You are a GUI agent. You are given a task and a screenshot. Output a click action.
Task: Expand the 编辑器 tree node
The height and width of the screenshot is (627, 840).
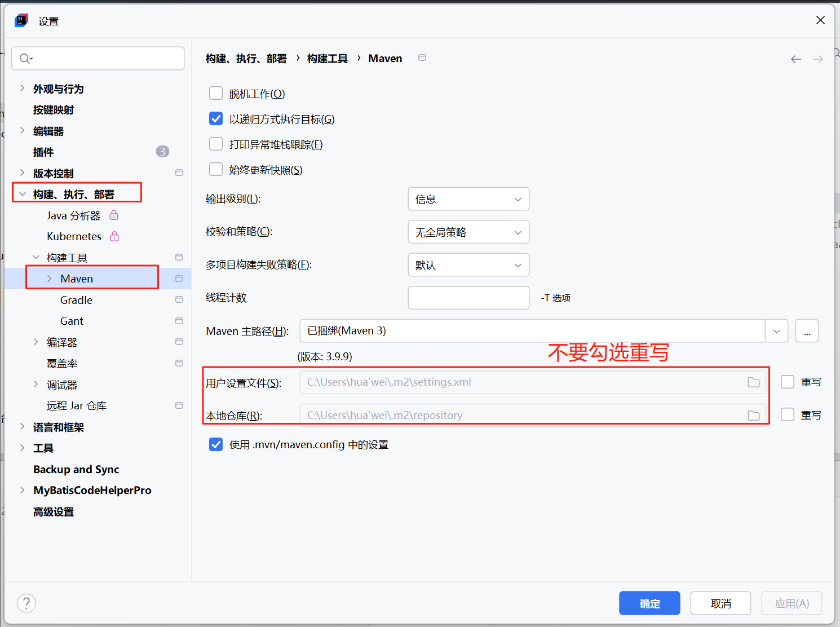[x=22, y=130]
